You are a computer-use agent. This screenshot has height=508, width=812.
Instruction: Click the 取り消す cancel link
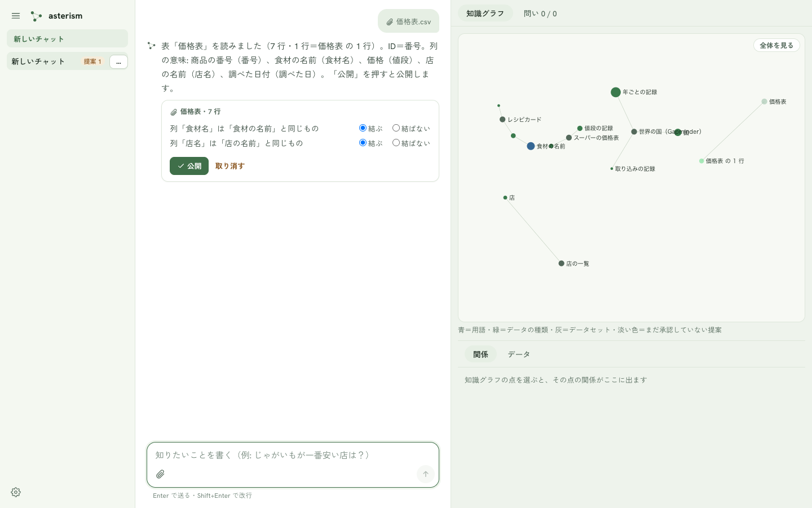230,166
